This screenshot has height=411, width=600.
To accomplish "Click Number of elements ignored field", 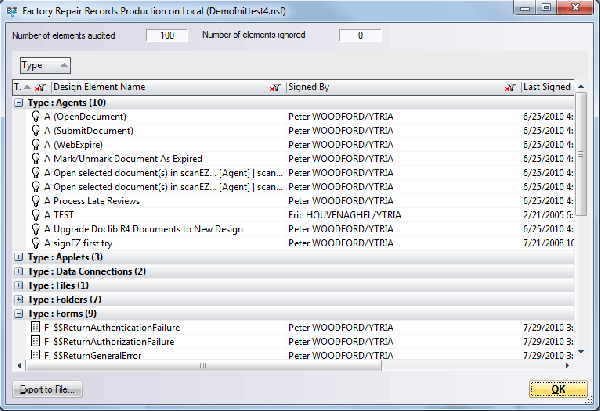I will click(x=360, y=36).
